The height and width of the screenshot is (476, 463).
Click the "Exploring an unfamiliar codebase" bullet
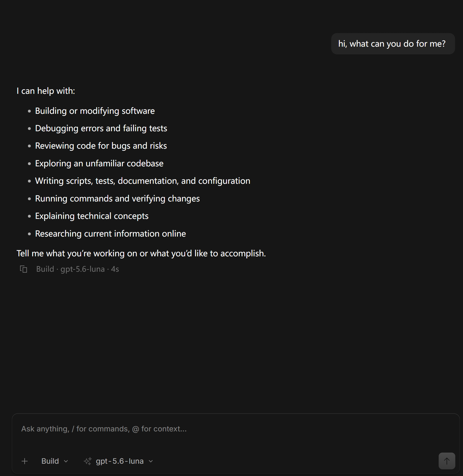(99, 164)
